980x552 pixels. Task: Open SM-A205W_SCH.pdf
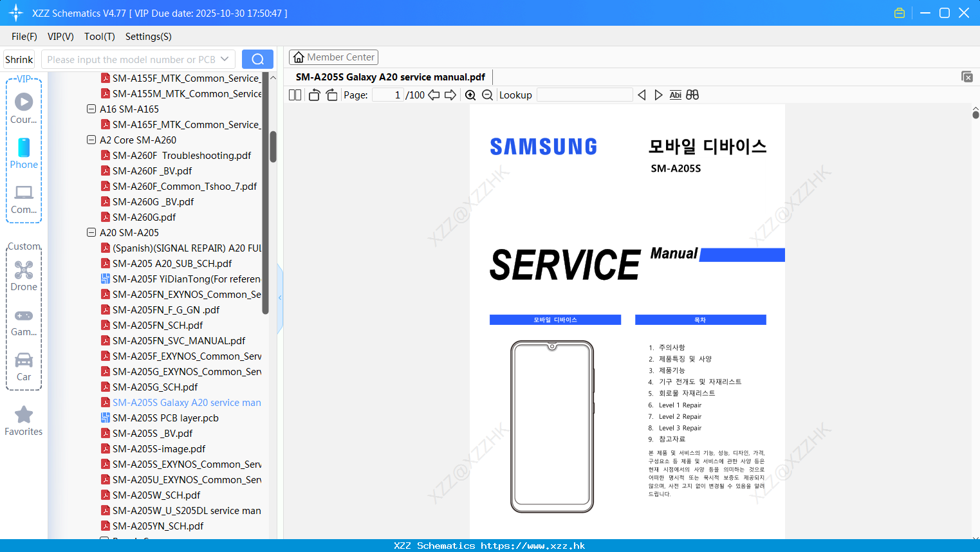pyautogui.click(x=156, y=495)
